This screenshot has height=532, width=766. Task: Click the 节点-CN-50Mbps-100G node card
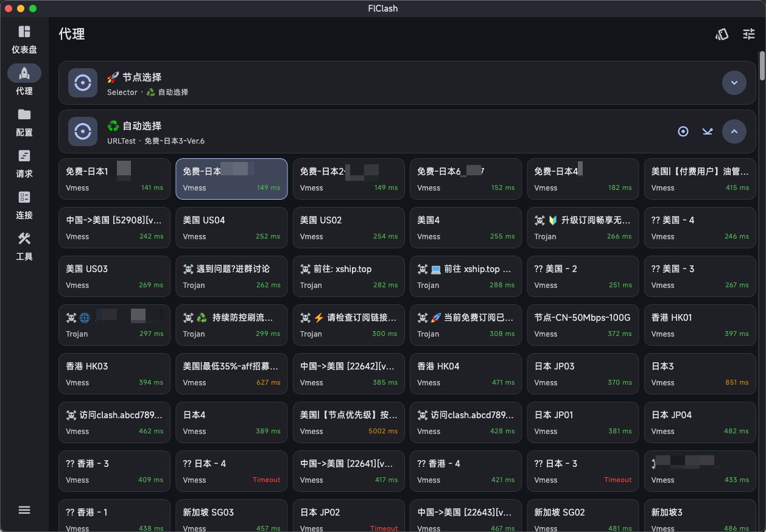coord(583,325)
